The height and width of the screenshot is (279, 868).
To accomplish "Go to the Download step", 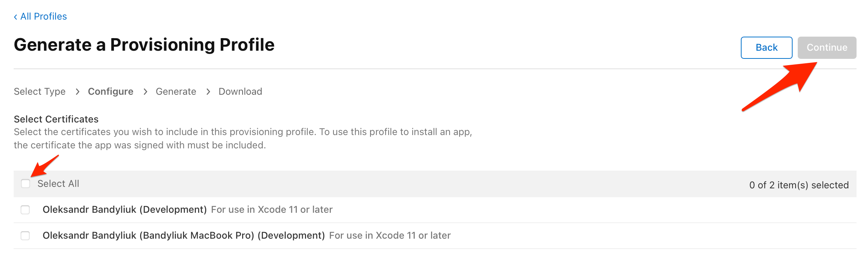I will [240, 91].
